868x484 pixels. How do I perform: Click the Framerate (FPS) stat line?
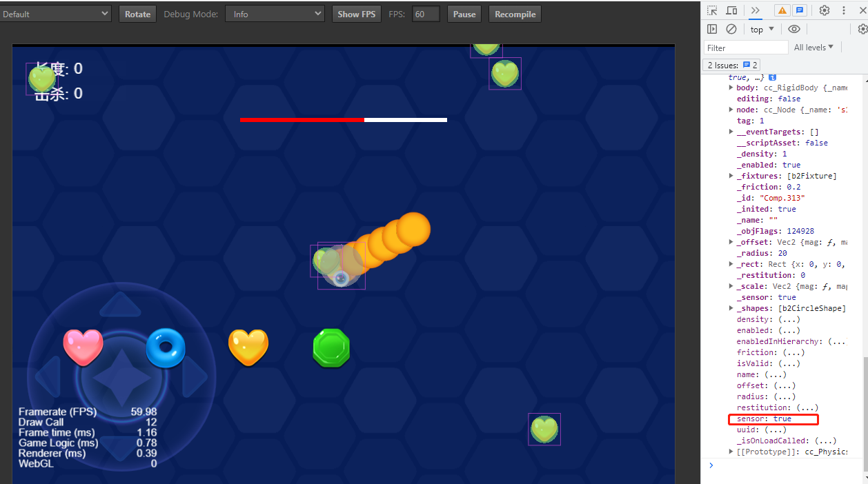(88, 412)
